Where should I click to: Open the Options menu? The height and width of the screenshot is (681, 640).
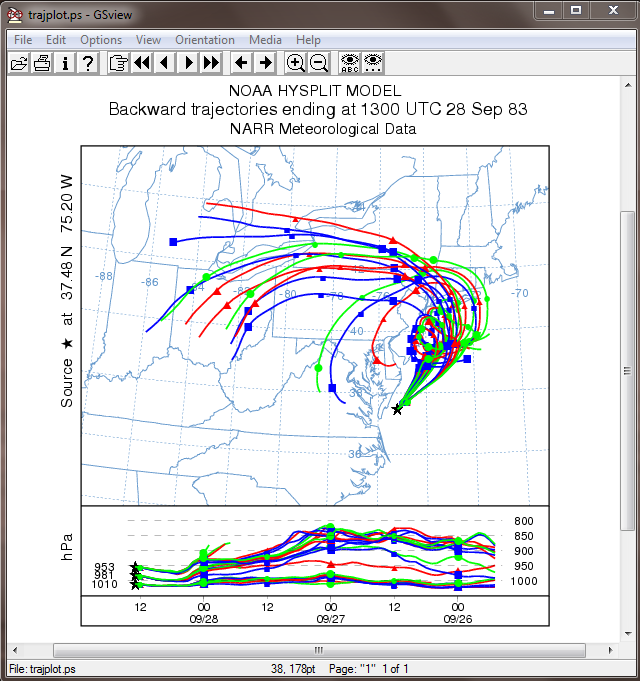pos(101,40)
